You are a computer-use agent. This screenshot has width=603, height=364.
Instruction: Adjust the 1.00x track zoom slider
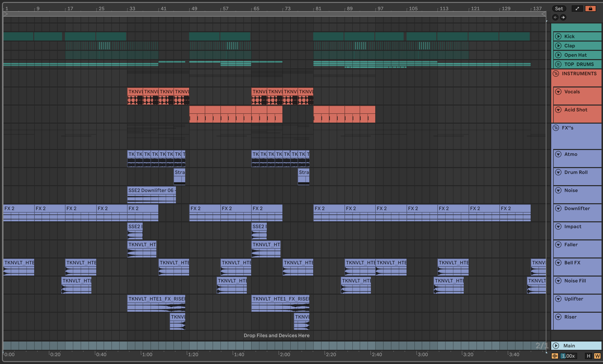pyautogui.click(x=568, y=356)
